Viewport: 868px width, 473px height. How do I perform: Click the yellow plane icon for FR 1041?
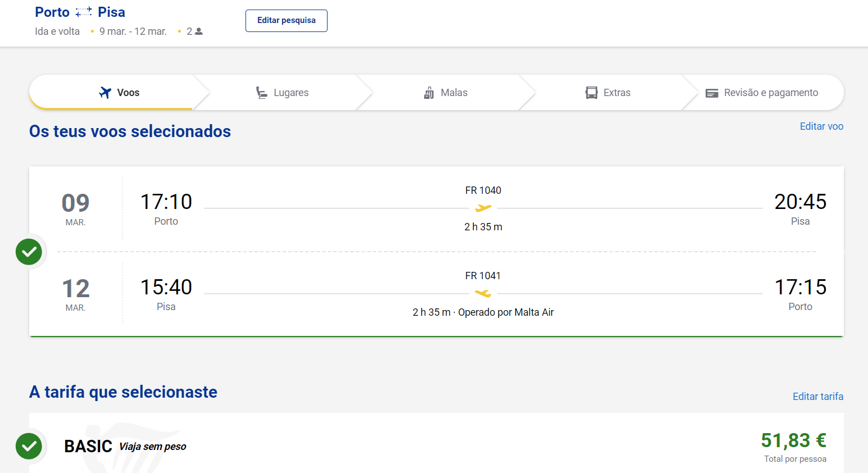tap(483, 293)
